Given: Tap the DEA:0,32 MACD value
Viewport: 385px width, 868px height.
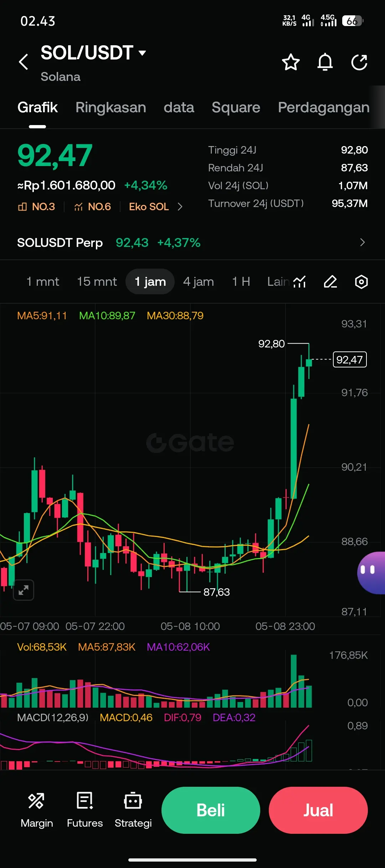Looking at the screenshot, I should tap(234, 718).
